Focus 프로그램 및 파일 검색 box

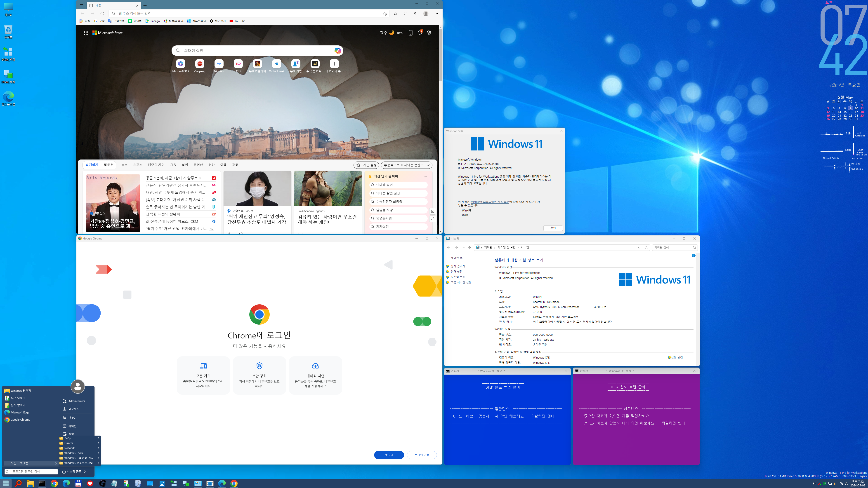tap(31, 472)
